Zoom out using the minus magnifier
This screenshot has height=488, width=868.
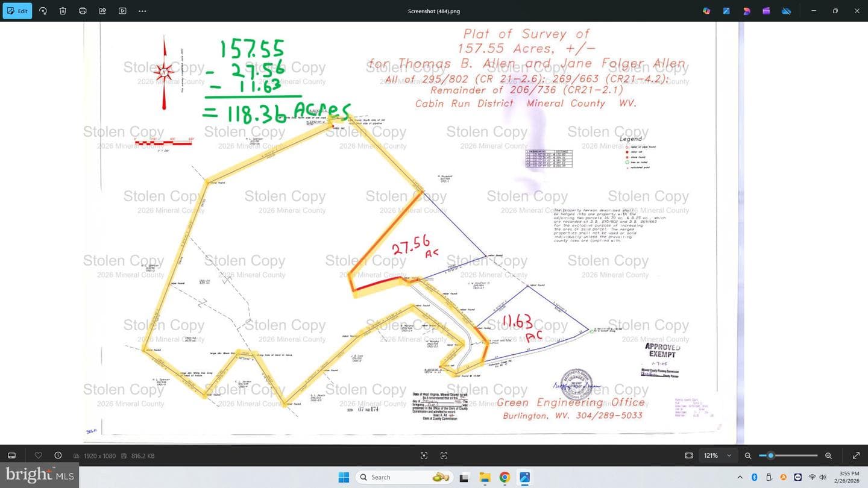pos(748,455)
